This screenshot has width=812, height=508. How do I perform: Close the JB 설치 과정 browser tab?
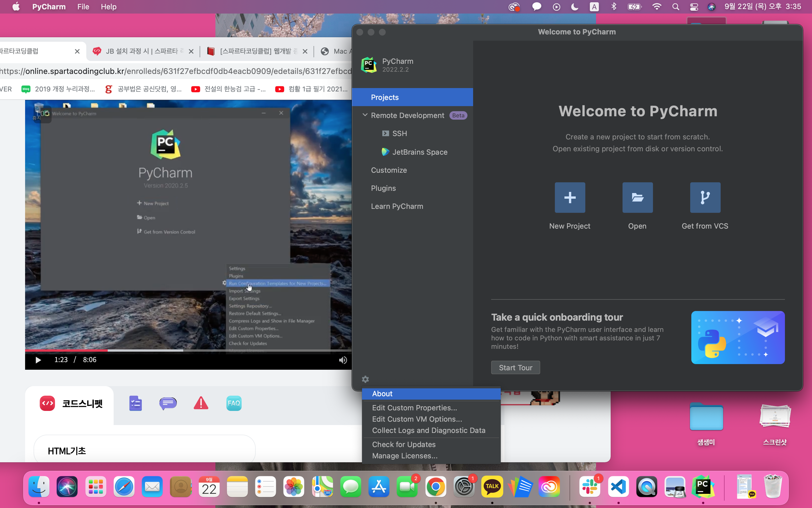click(191, 51)
